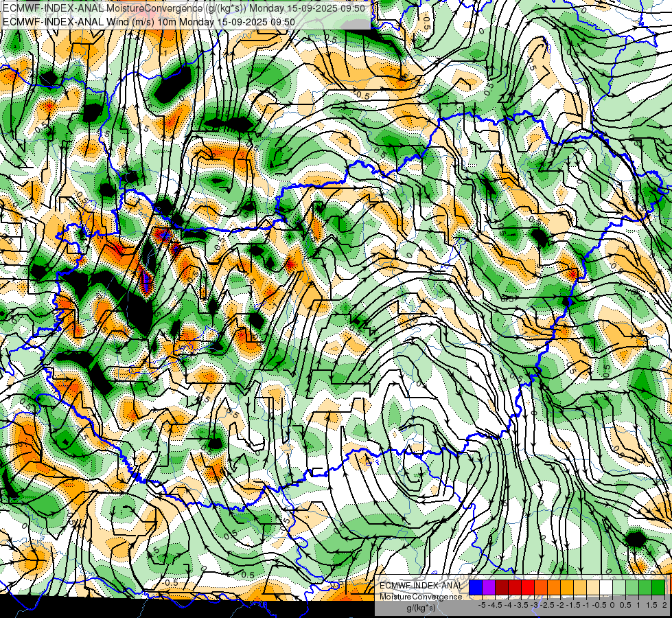
Task: Pick the orange-red swatch between -3 and -2.5
Action: (541, 587)
